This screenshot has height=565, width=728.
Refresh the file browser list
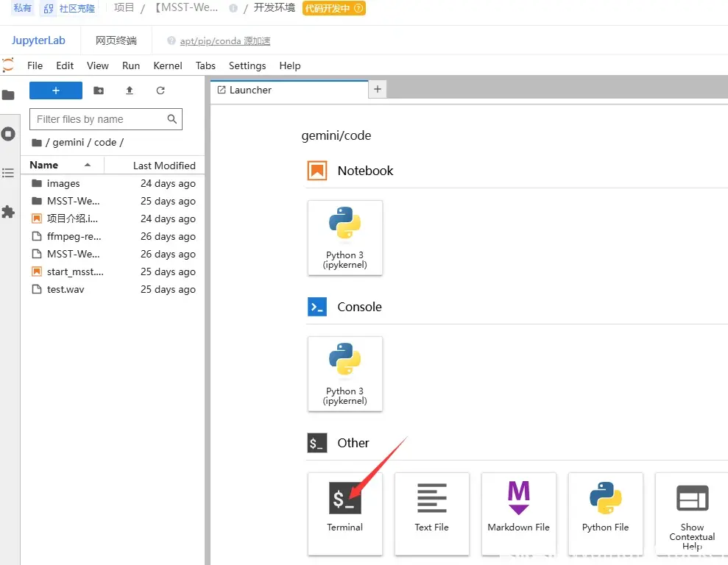click(x=160, y=90)
